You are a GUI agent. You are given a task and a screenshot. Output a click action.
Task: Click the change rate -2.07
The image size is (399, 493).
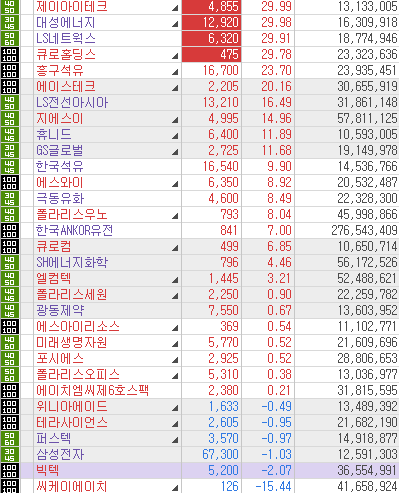276,471
